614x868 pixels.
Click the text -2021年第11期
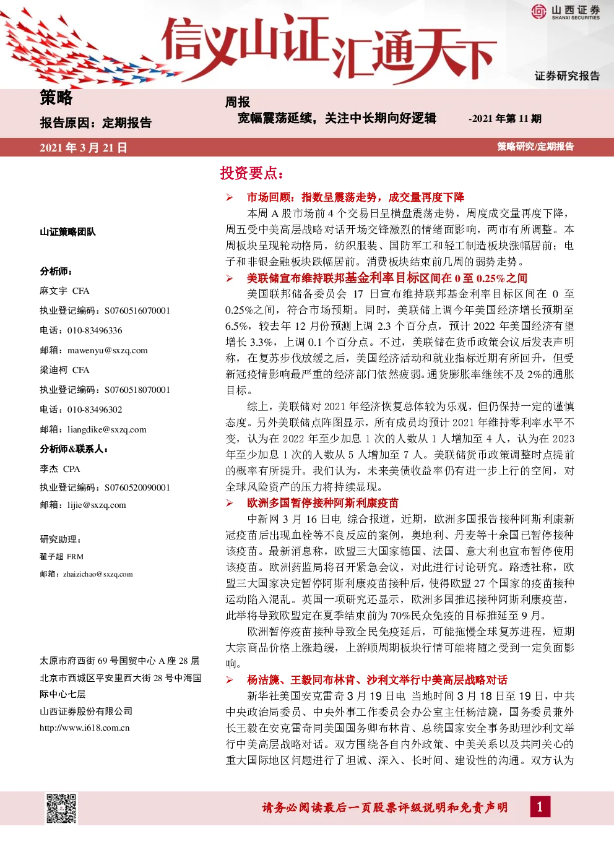point(505,119)
